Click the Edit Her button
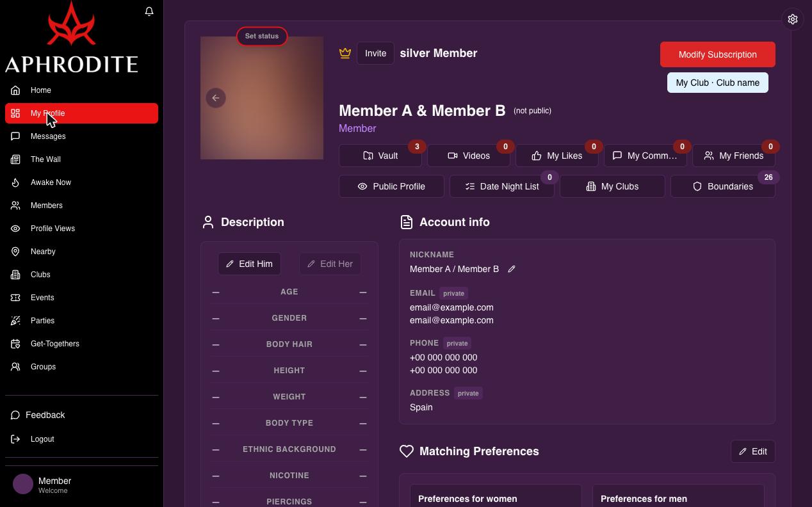The image size is (812, 507). (330, 264)
